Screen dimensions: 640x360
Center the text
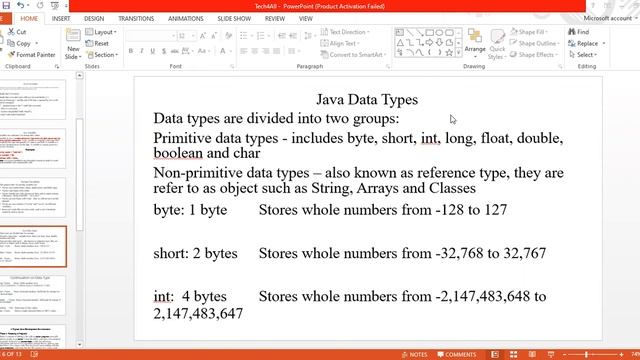pyautogui.click(x=255, y=51)
